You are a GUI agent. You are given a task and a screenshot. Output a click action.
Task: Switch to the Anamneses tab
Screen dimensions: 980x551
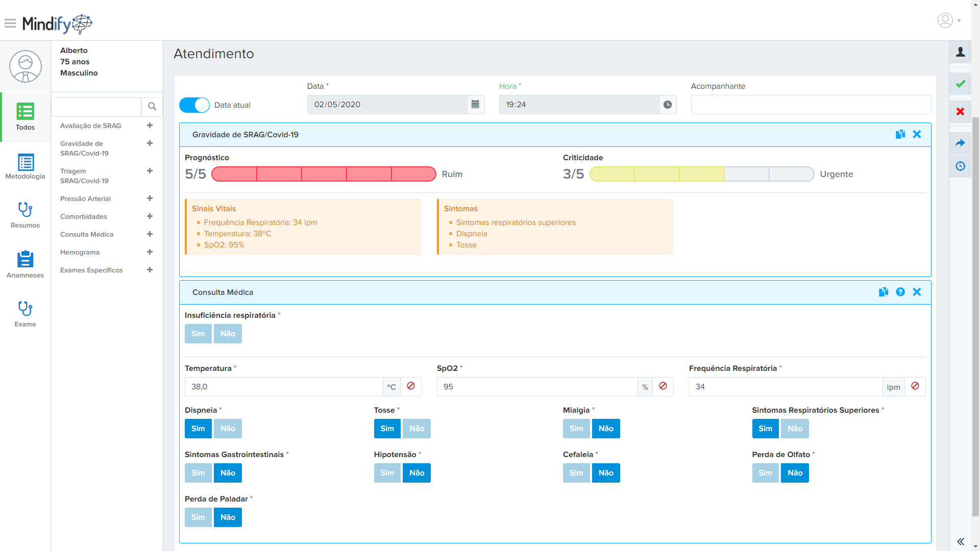click(x=25, y=264)
